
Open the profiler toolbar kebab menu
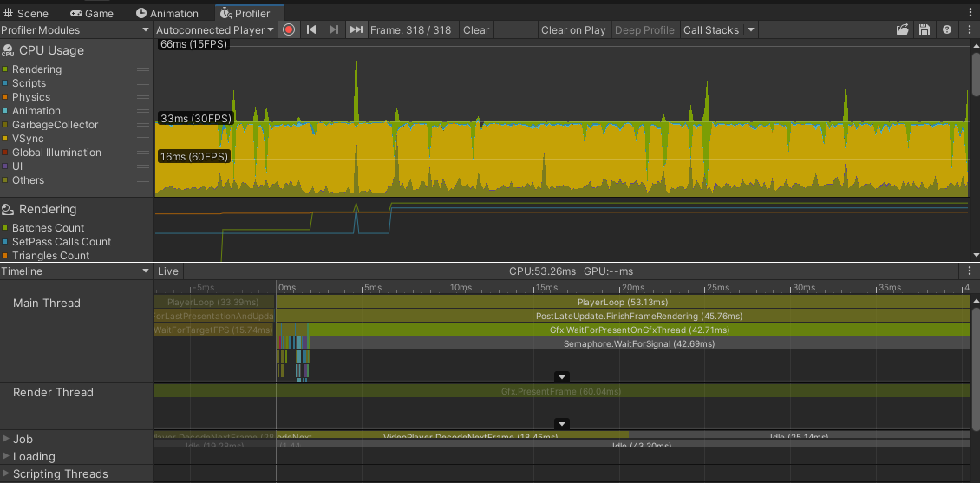point(968,29)
